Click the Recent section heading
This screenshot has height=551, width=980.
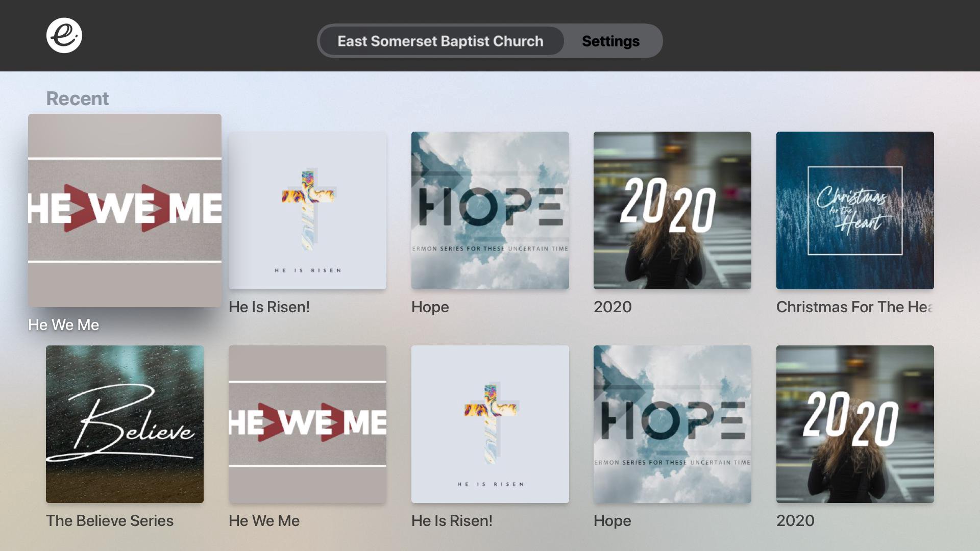(x=78, y=98)
